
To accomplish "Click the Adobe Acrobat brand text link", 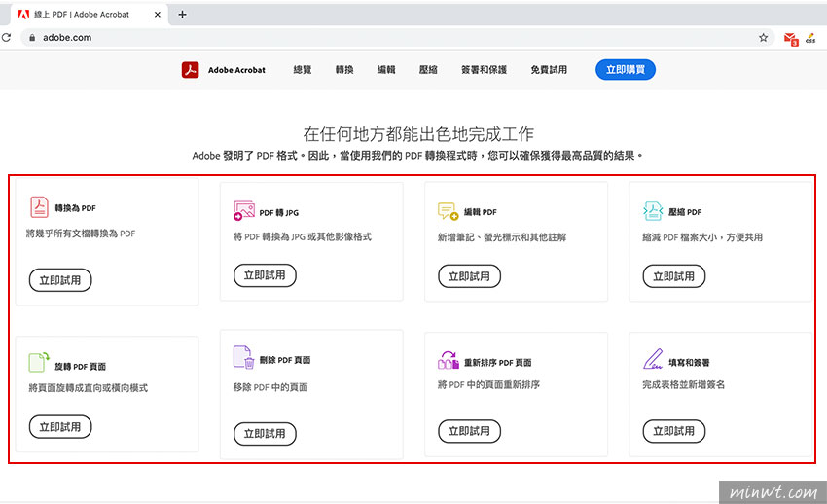I will tap(236, 70).
